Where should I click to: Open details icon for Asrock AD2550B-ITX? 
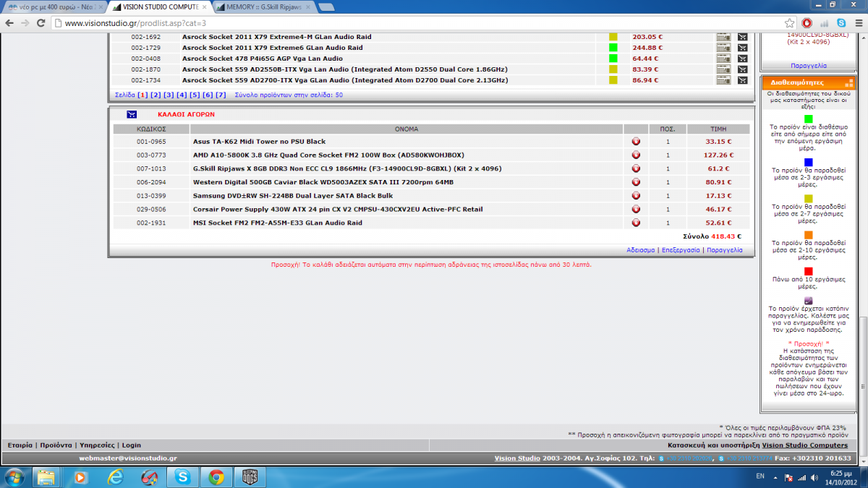click(x=723, y=69)
